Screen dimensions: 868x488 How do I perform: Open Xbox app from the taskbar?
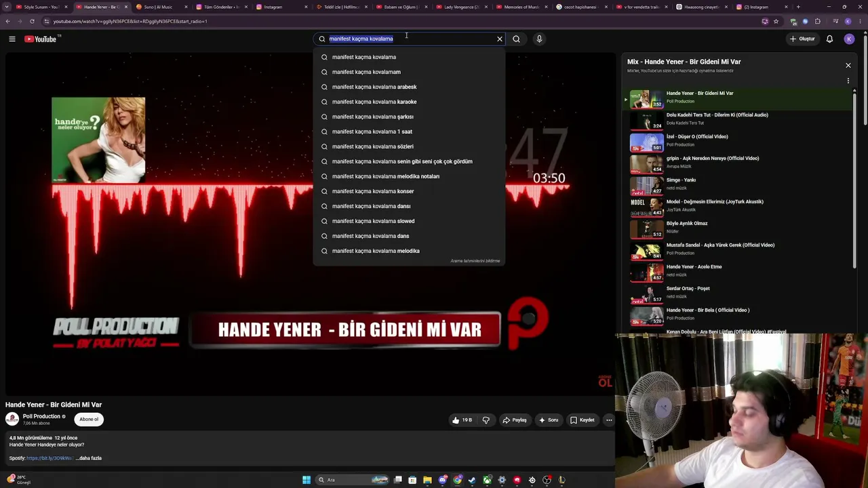(x=487, y=480)
